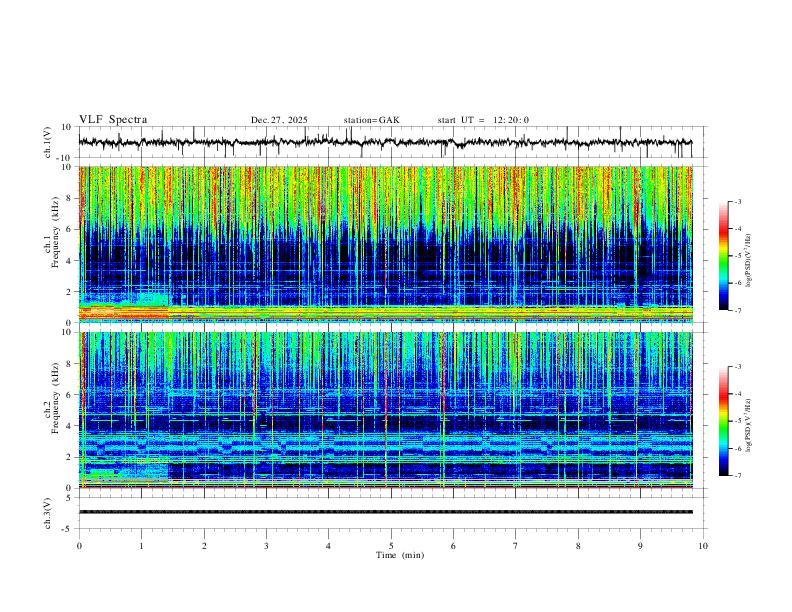
Task: Select the date "Dec. 27, 2025"
Action: [279, 120]
